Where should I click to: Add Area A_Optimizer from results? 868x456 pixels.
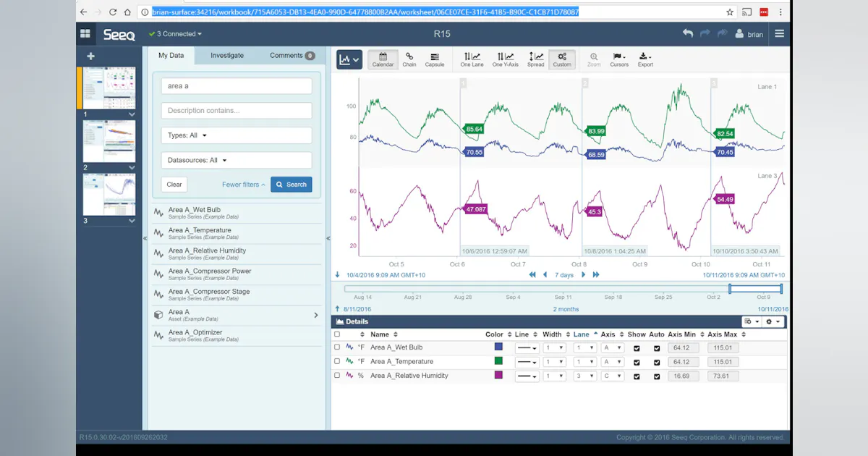237,336
